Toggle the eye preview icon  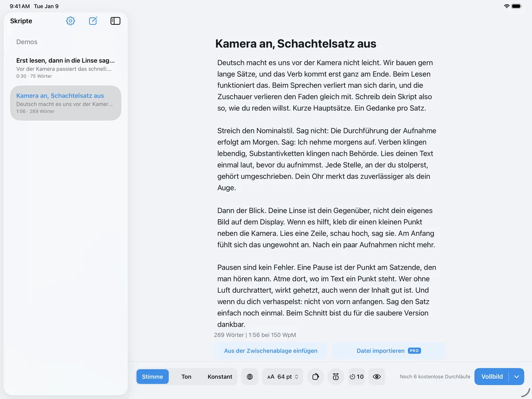[377, 377]
